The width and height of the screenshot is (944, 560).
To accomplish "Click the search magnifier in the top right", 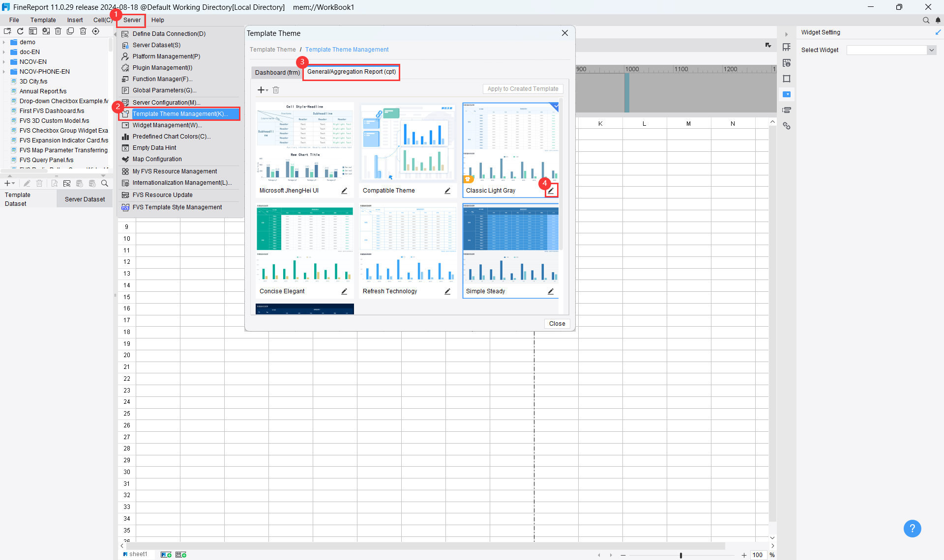I will coord(926,20).
